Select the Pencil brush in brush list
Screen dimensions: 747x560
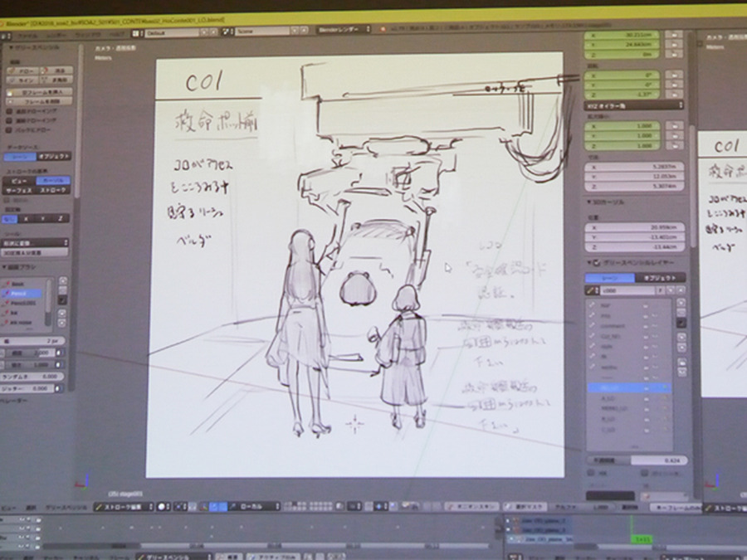pyautogui.click(x=23, y=294)
